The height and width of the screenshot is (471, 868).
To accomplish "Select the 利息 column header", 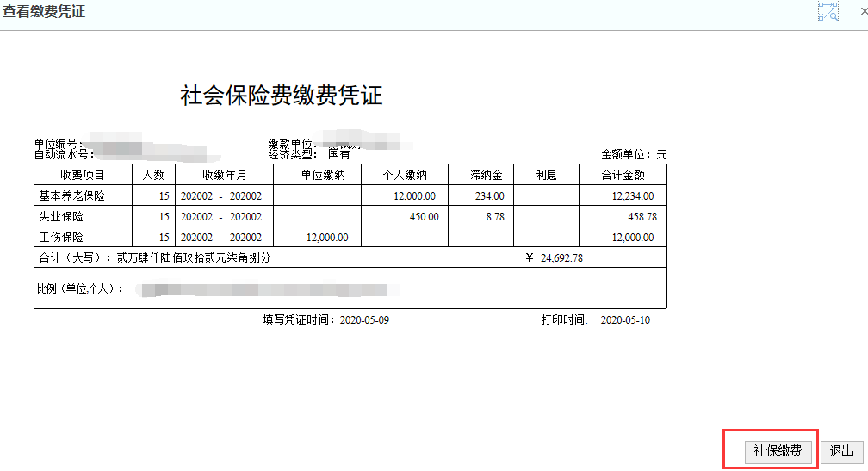I will [546, 175].
